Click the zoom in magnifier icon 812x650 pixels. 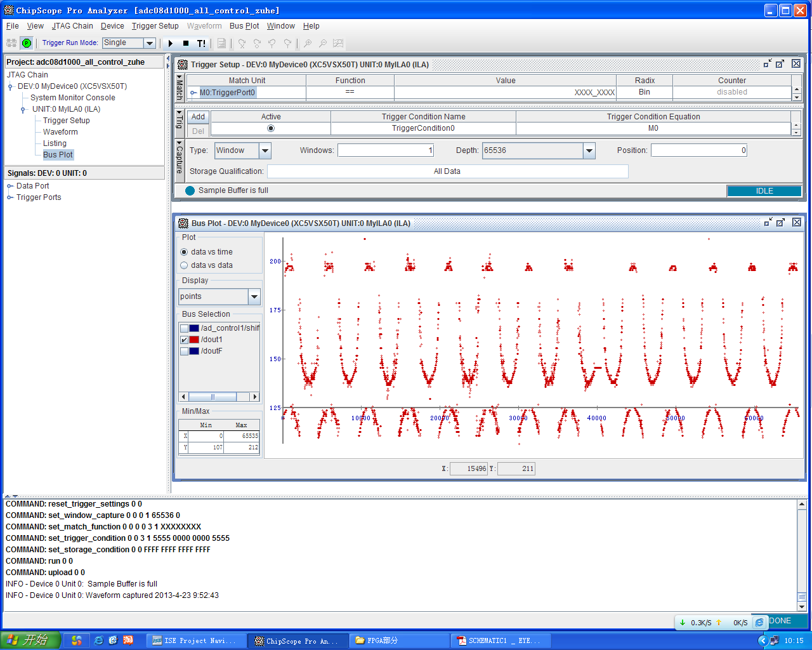point(308,43)
